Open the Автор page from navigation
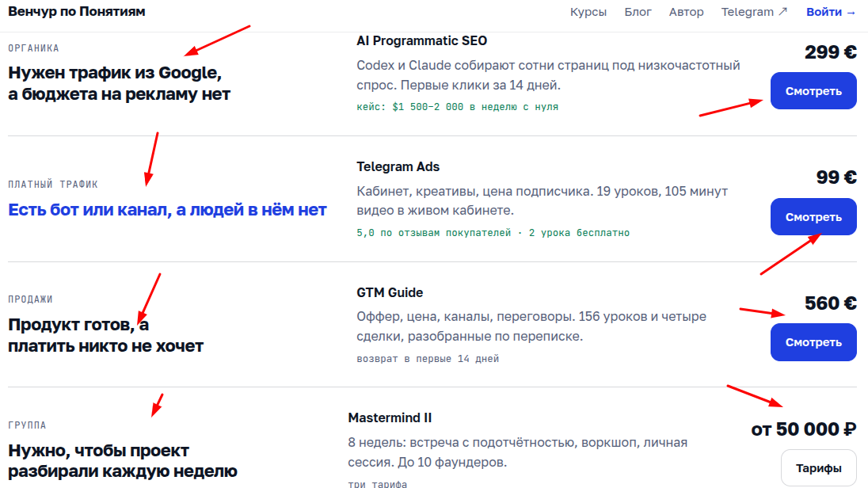 (686, 12)
